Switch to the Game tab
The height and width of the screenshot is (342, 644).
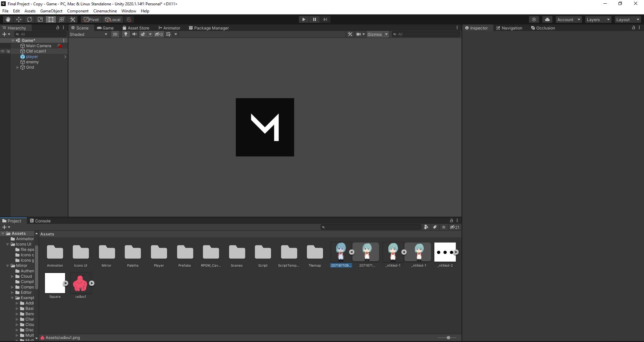click(x=105, y=28)
